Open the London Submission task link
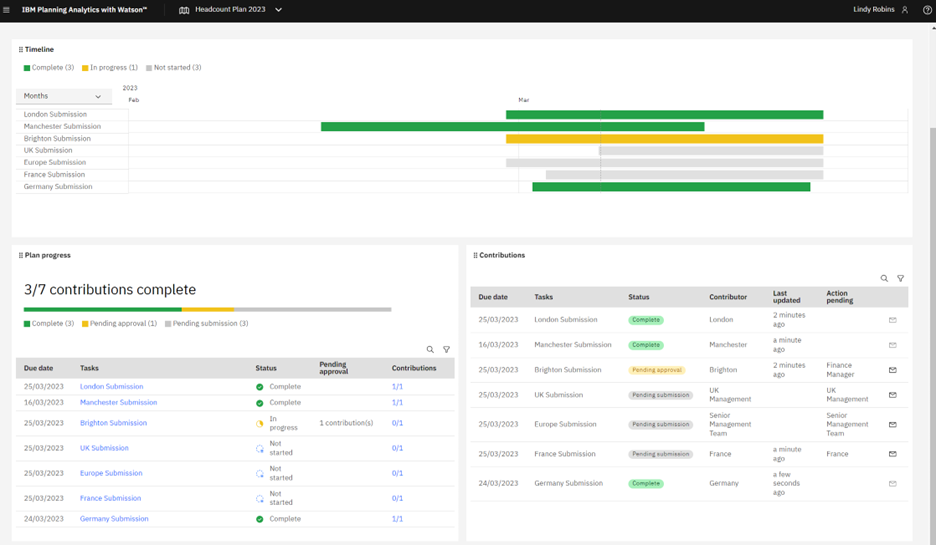The image size is (936, 545). coord(112,387)
